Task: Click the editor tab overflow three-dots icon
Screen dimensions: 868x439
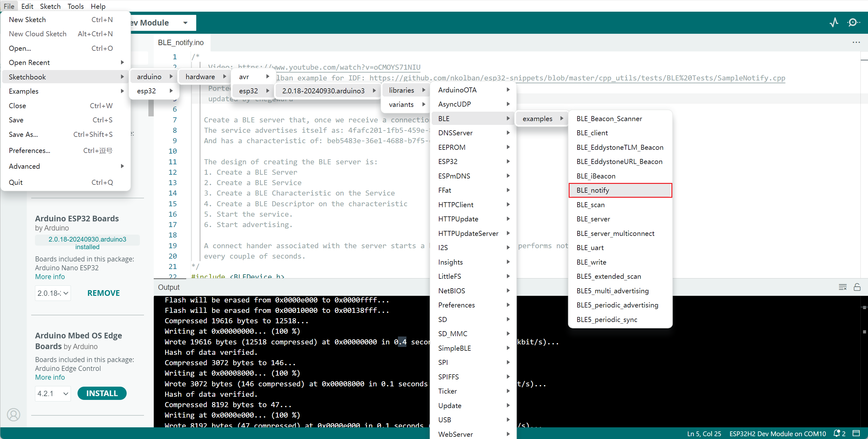Action: point(856,43)
